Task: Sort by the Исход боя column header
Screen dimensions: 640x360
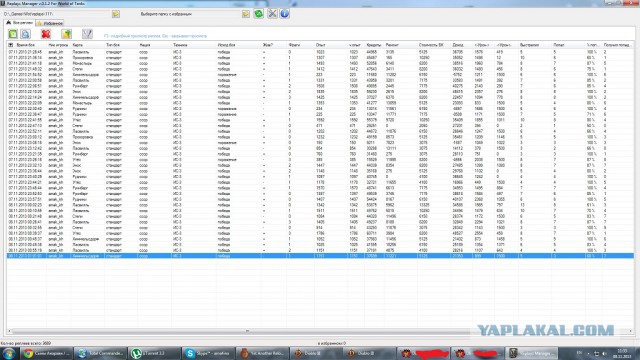Action: [226, 45]
